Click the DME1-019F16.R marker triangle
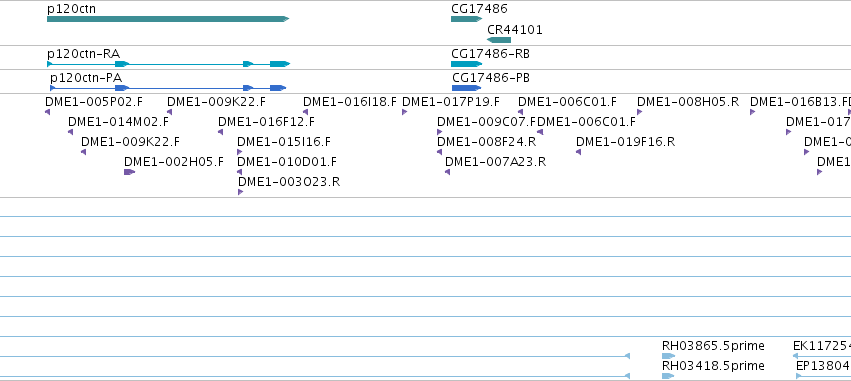This screenshot has height=381, width=851. pyautogui.click(x=579, y=152)
